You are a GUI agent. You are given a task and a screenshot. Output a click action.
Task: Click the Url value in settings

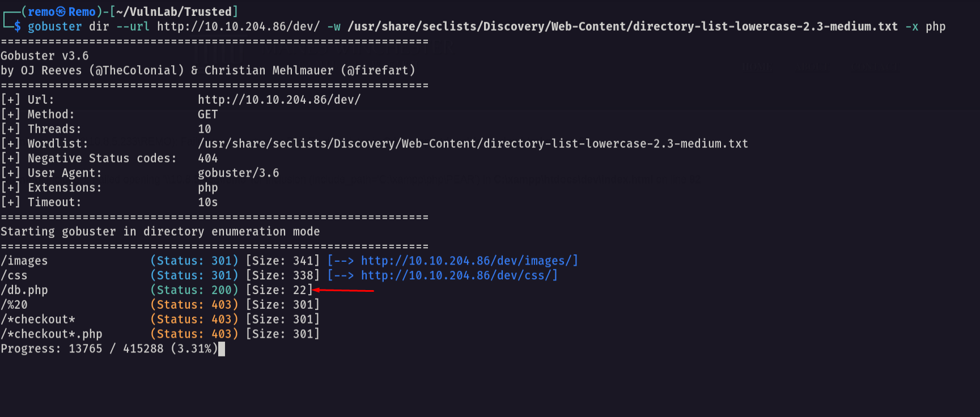coord(279,100)
